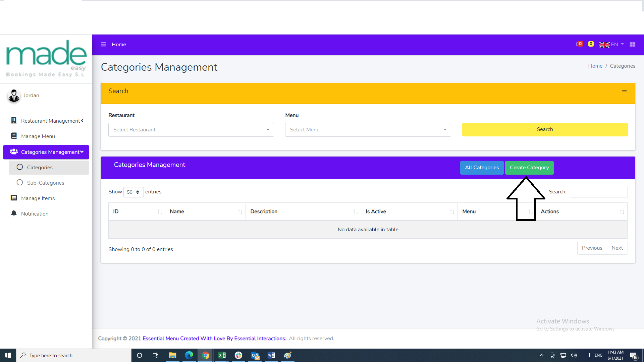Collapse the Categories Management sidebar chevron
644x362 pixels.
click(82, 152)
